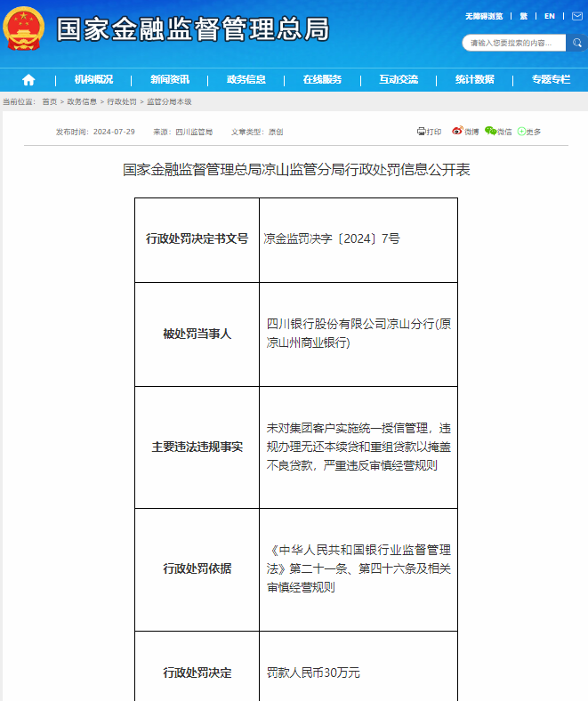
Task: Select publish date 2024-07-29 text
Action: pyautogui.click(x=114, y=132)
